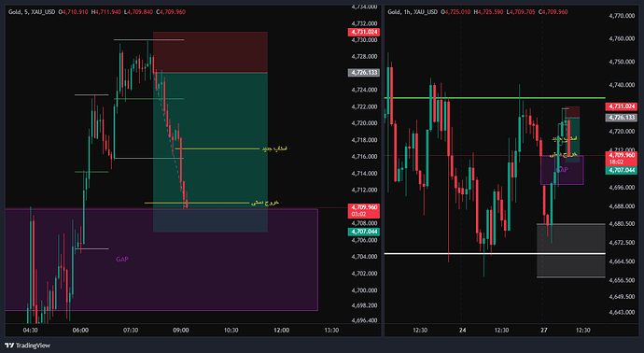Click the 4,643.000 price axis tick

(623, 312)
